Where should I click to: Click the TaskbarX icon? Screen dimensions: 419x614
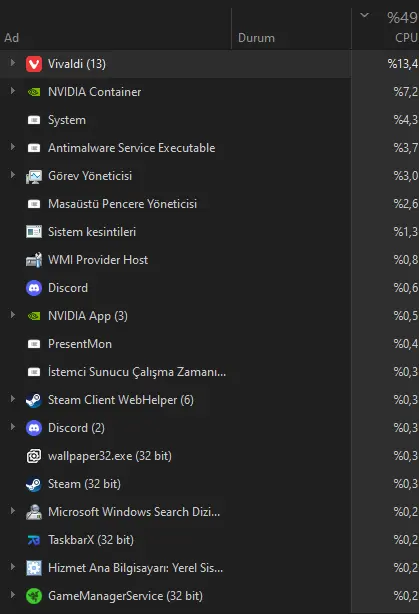pyautogui.click(x=34, y=540)
